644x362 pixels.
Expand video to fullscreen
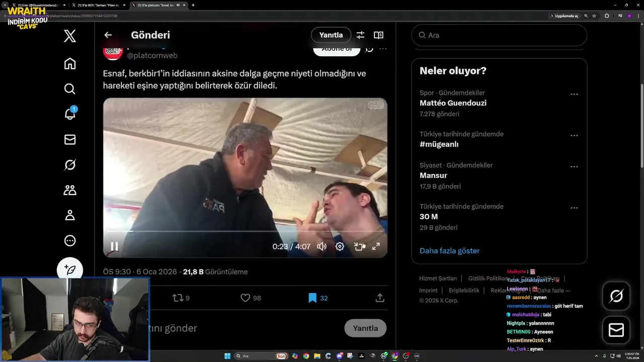pyautogui.click(x=376, y=246)
